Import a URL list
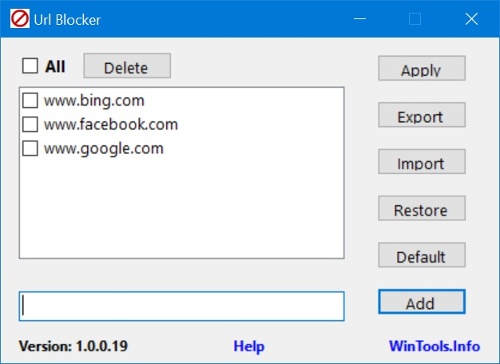The height and width of the screenshot is (364, 500). point(422,162)
